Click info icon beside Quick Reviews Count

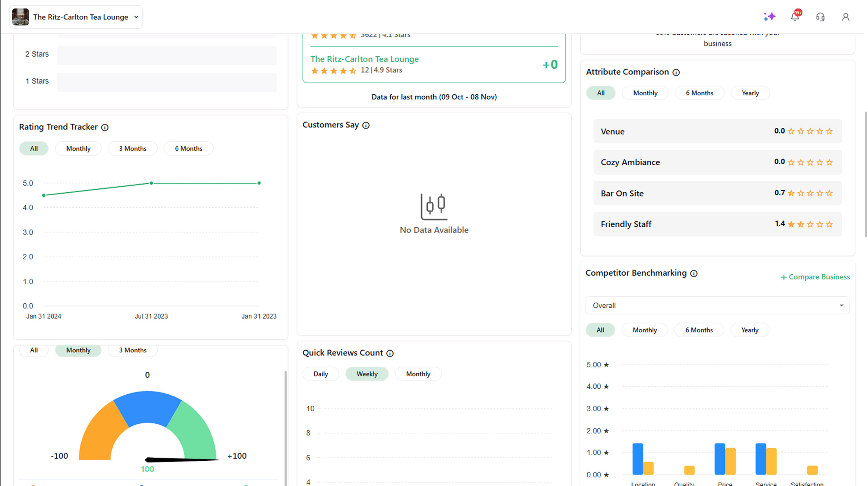pyautogui.click(x=390, y=353)
